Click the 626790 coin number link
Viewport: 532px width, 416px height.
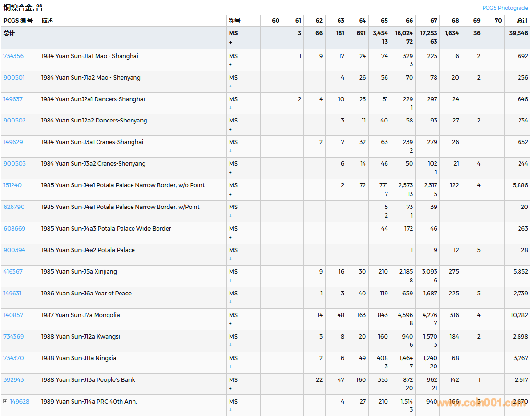(14, 207)
